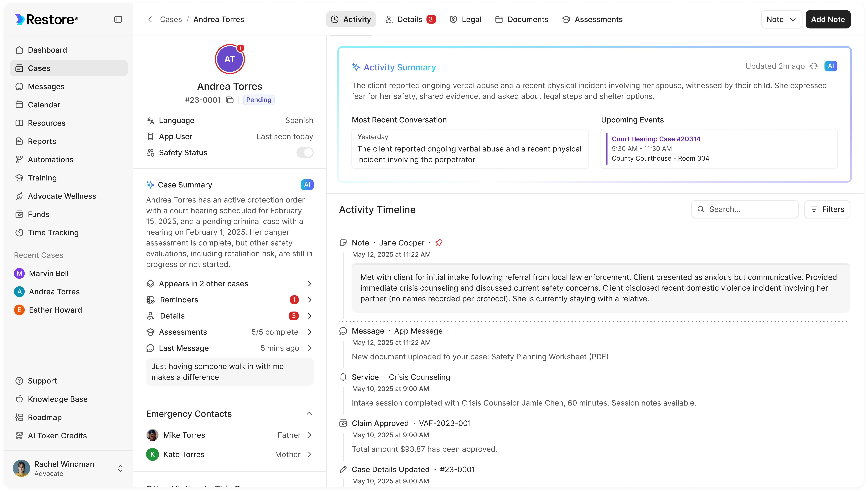Collapse the Emergency Contacts section
The height and width of the screenshot is (492, 868).
tap(309, 414)
